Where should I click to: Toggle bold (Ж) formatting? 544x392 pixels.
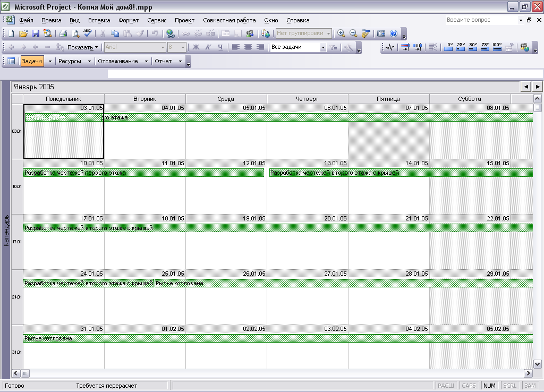coord(196,47)
